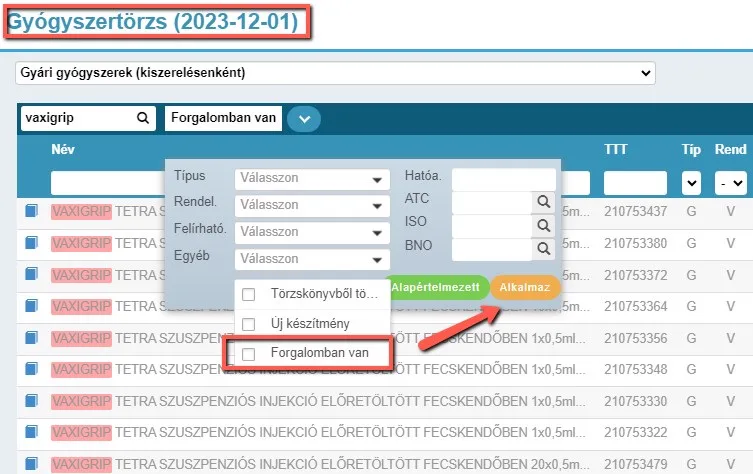This screenshot has height=474, width=753.
Task: Open the Egyéb Válasszon dropdown
Action: pos(312,259)
